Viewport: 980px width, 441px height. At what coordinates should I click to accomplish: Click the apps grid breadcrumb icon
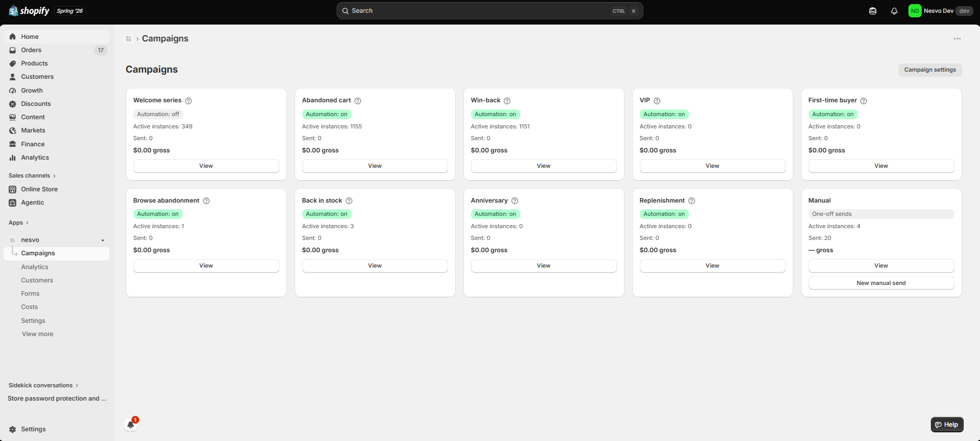pyautogui.click(x=128, y=39)
